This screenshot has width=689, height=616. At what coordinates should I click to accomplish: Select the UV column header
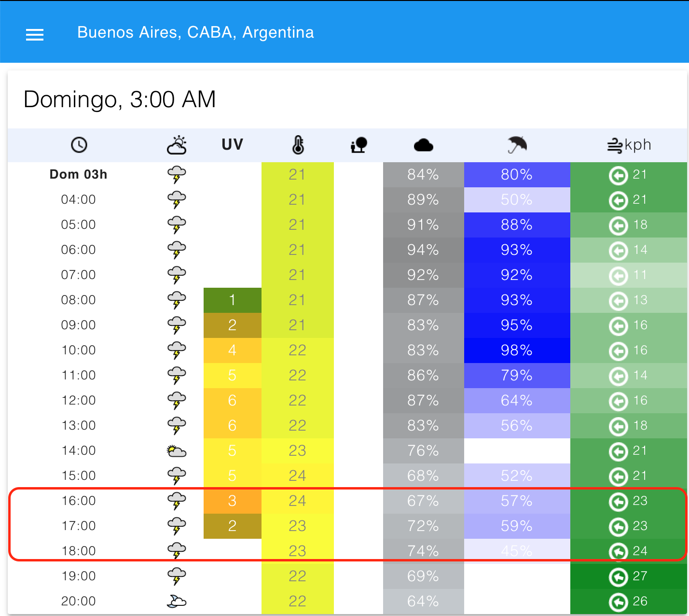tap(233, 145)
